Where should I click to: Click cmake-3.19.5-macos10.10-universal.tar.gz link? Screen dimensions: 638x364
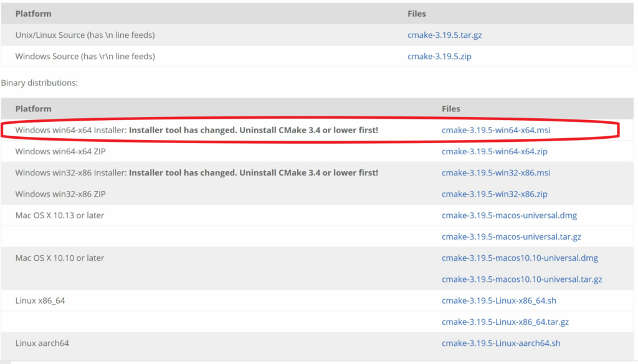(521, 279)
